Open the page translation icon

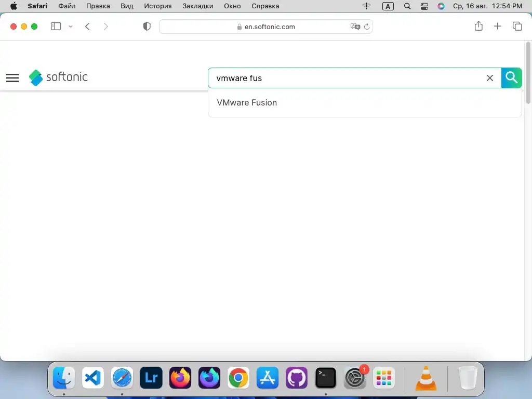(355, 26)
